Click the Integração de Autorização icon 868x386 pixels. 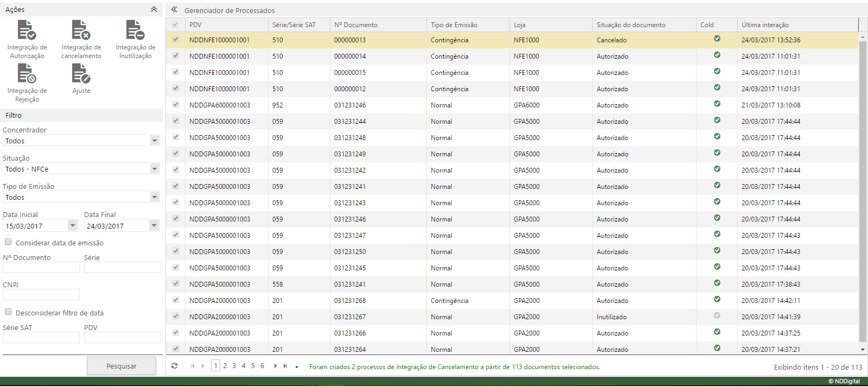coord(27,30)
